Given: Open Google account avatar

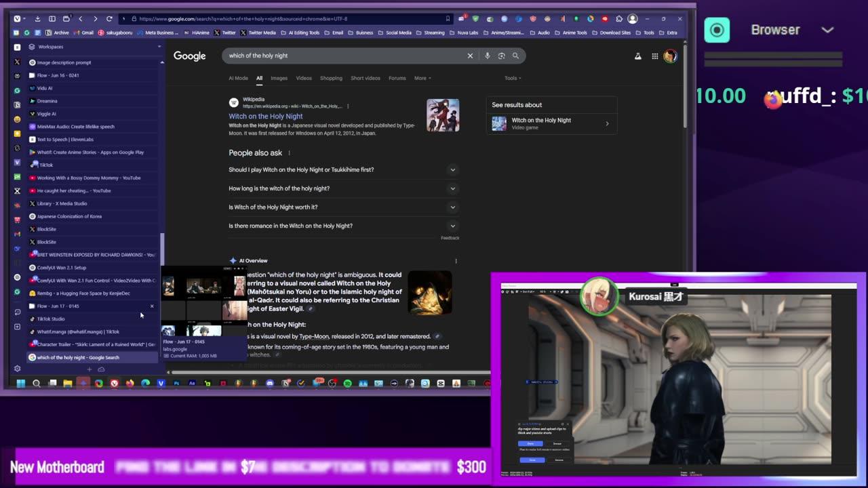Looking at the screenshot, I should 670,56.
